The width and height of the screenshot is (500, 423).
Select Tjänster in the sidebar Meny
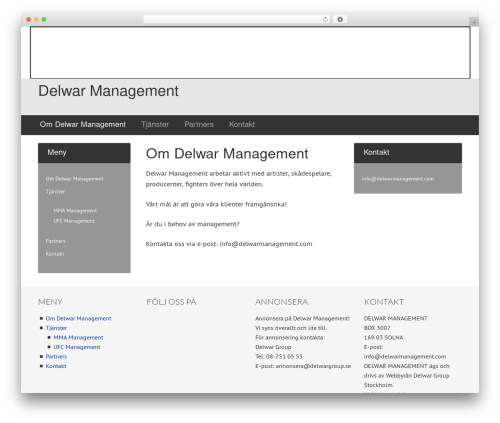55,191
